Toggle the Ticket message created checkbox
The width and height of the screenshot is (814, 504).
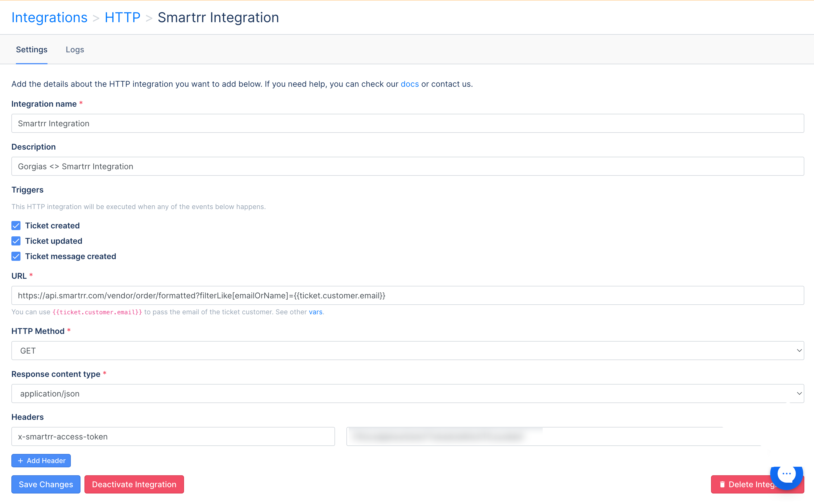[16, 256]
